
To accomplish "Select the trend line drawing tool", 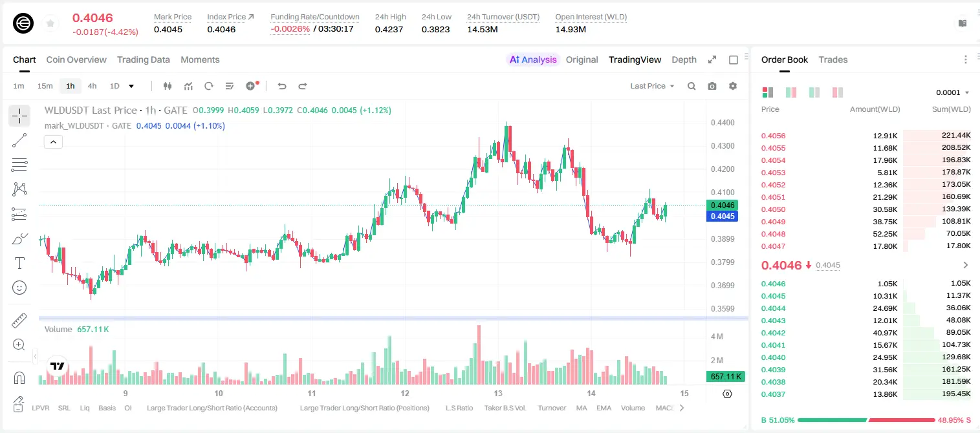I will (19, 140).
